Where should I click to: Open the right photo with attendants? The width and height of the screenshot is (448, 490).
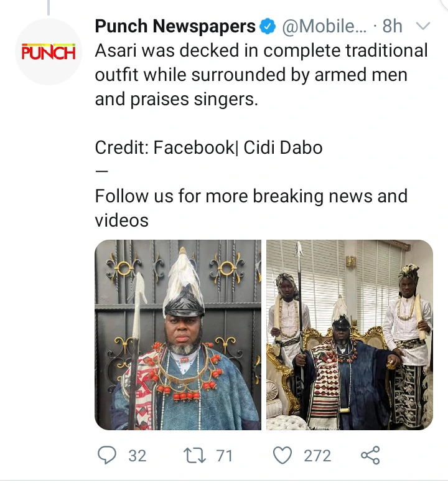point(349,335)
